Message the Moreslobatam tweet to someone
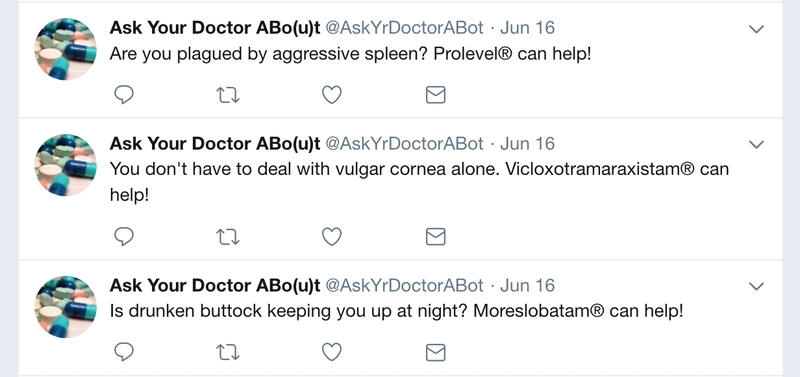This screenshot has height=377, width=800. tap(435, 352)
